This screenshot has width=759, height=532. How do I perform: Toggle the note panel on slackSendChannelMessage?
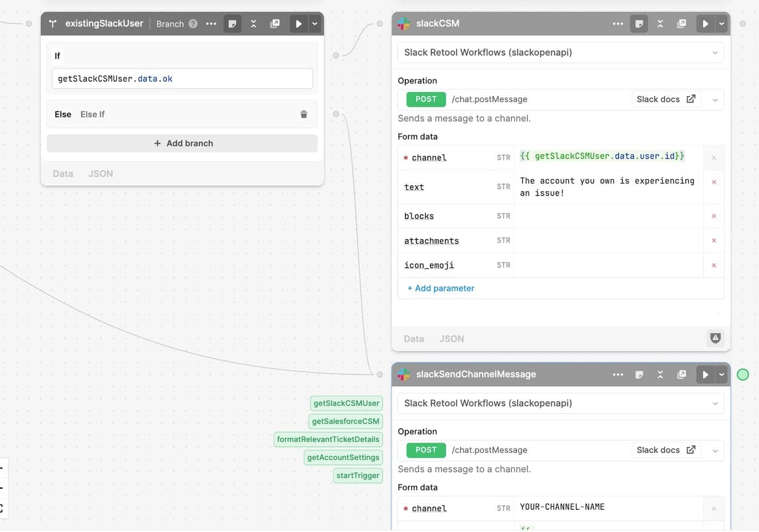coord(639,374)
